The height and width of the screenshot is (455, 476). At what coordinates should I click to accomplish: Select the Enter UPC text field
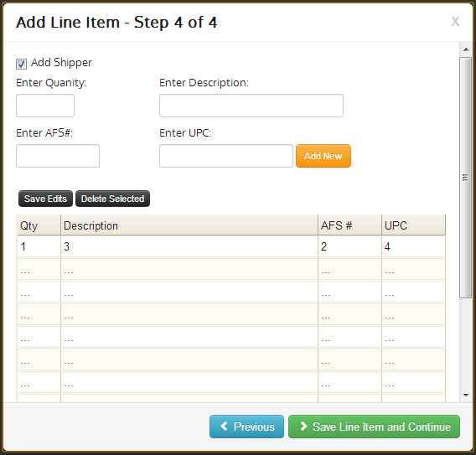point(226,156)
